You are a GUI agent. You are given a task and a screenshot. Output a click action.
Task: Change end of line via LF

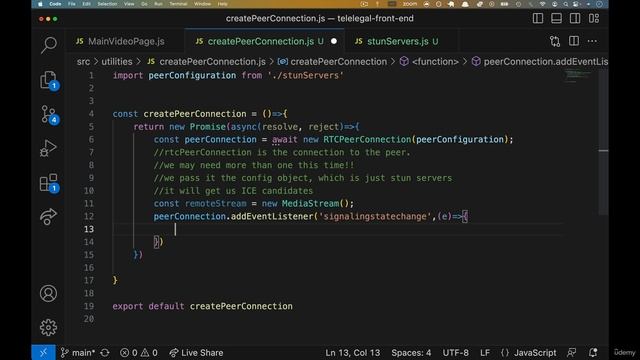click(485, 353)
